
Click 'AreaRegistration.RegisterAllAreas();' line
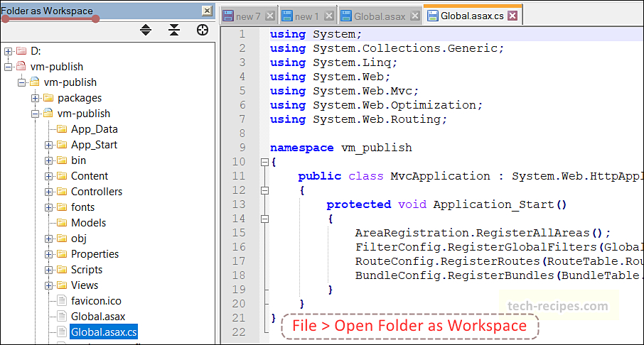[x=483, y=233]
